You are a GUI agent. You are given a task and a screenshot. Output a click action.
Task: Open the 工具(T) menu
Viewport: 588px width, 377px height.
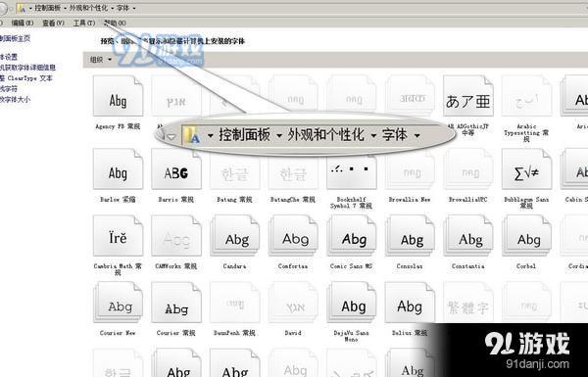(x=84, y=24)
